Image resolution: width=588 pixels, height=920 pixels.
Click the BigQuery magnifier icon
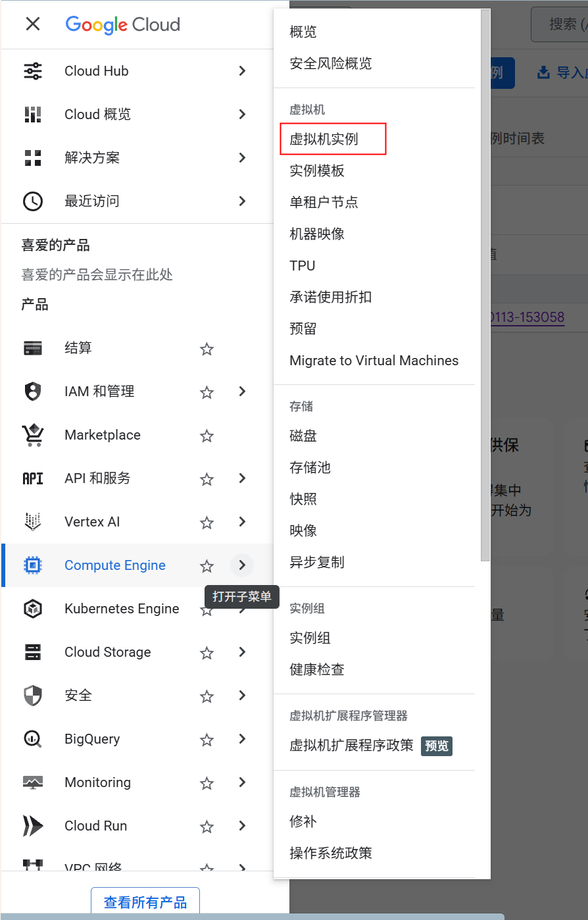(33, 739)
